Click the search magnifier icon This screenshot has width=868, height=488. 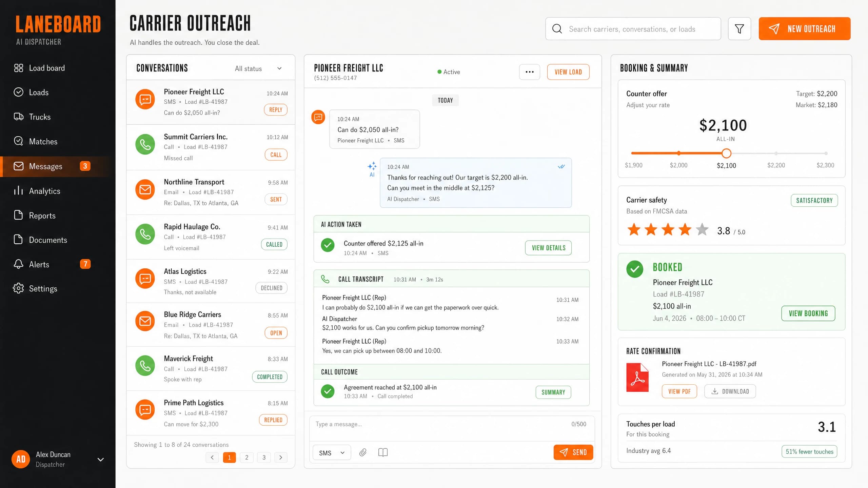click(x=557, y=29)
